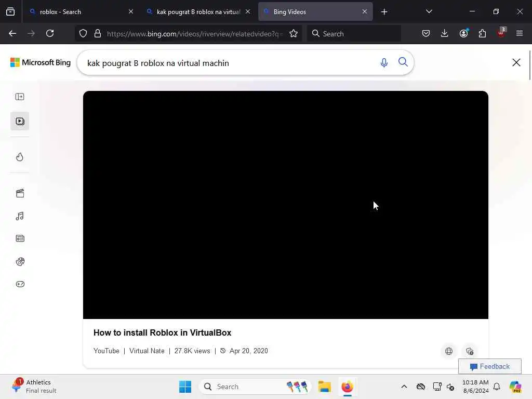Viewport: 532px width, 399px height.
Task: Open the red uBlock extension icon
Action: click(501, 33)
